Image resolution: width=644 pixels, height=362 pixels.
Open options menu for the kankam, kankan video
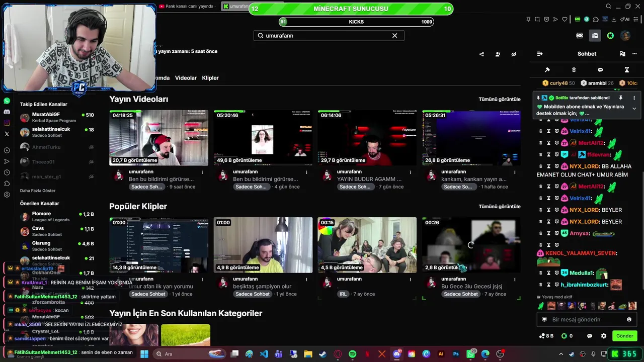point(515,172)
